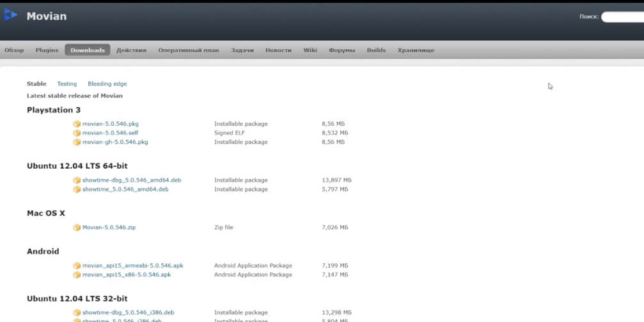Open the Хранилище tab

click(416, 50)
